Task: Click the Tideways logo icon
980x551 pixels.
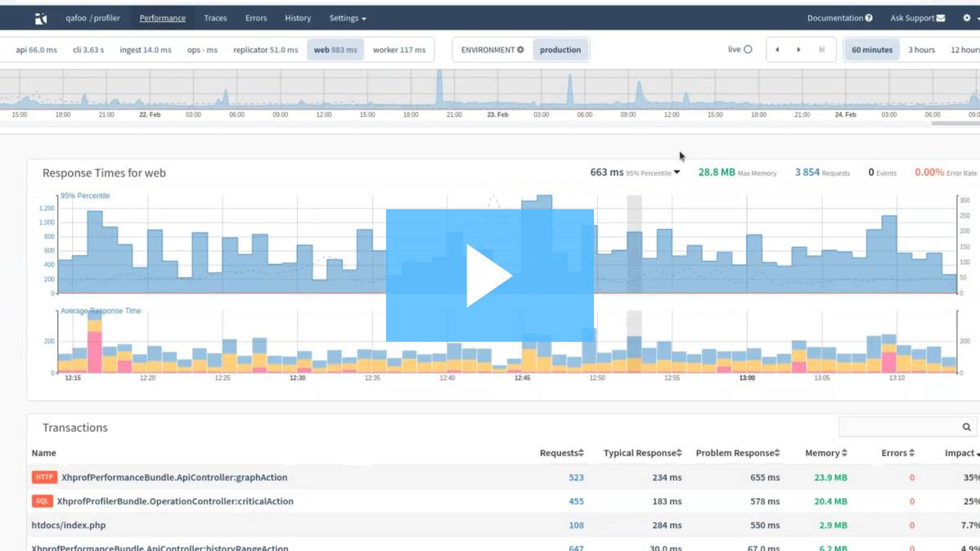Action: coord(41,18)
